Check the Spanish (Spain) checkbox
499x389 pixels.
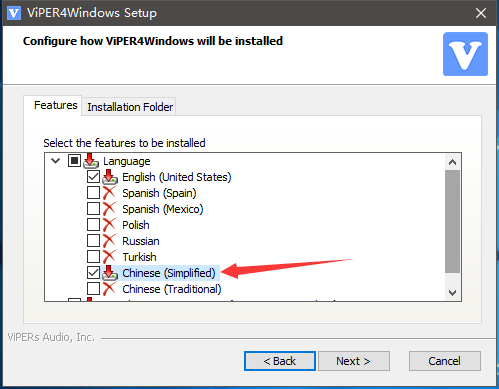pos(93,193)
